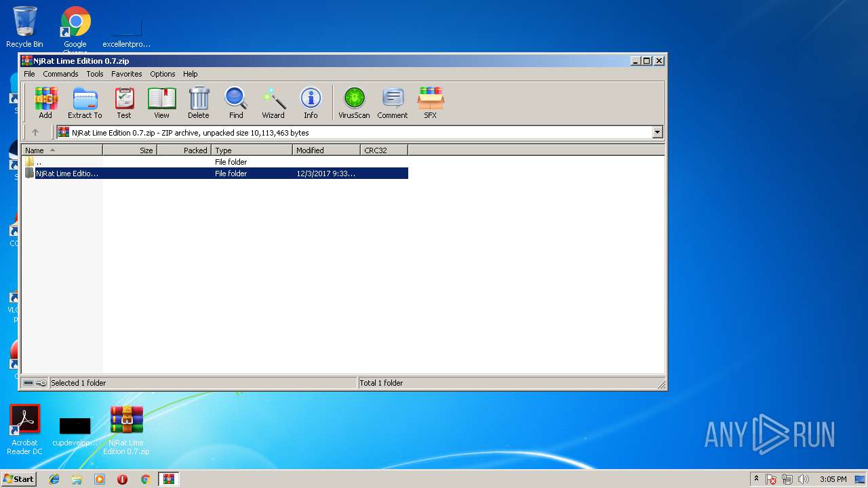This screenshot has height=488, width=868.
Task: Open the Favorites menu
Action: tap(127, 74)
